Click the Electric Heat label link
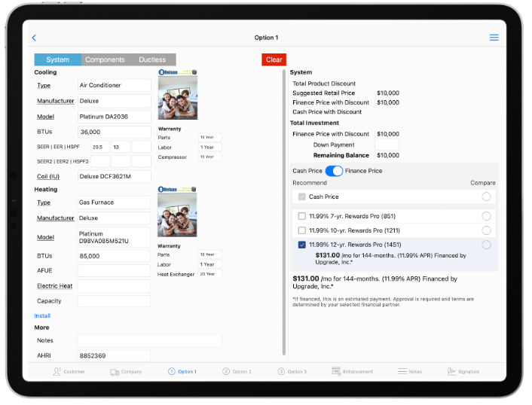Screen dimensions: 532x405 click(54, 286)
